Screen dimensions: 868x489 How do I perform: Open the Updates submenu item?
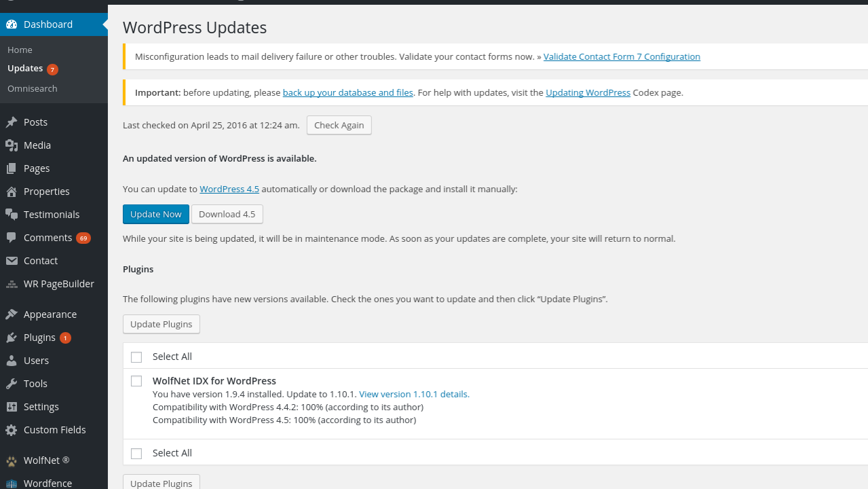25,69
